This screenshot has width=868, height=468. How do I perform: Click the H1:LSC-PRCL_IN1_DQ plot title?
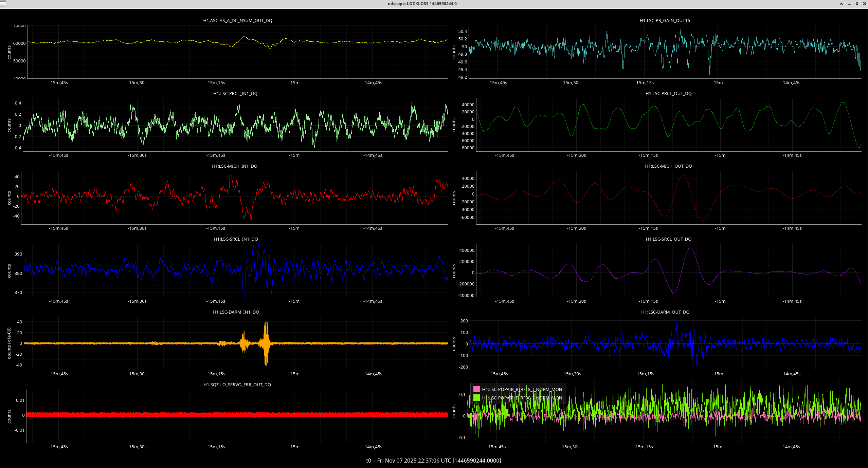coord(235,93)
